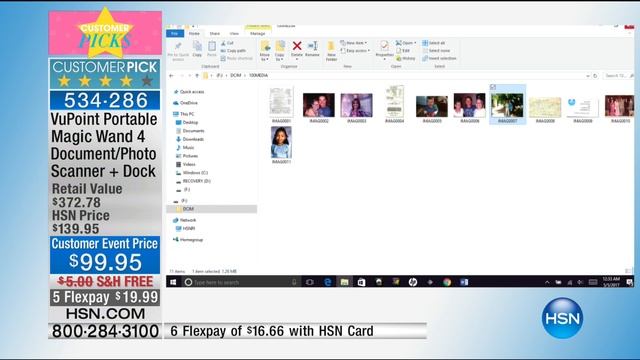Click Copy path in Clipboard group
The image size is (640, 360).
[233, 51]
